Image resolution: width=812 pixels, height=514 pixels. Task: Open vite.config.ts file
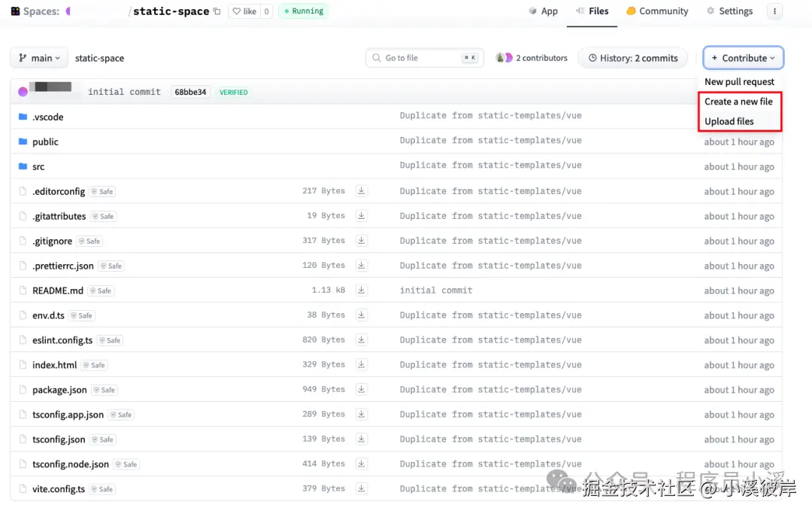pyautogui.click(x=59, y=489)
